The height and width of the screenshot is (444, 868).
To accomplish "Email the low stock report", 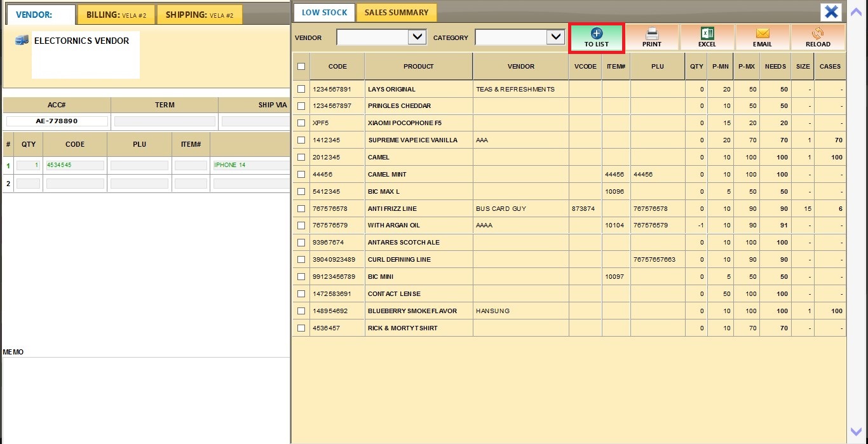I will pos(762,38).
